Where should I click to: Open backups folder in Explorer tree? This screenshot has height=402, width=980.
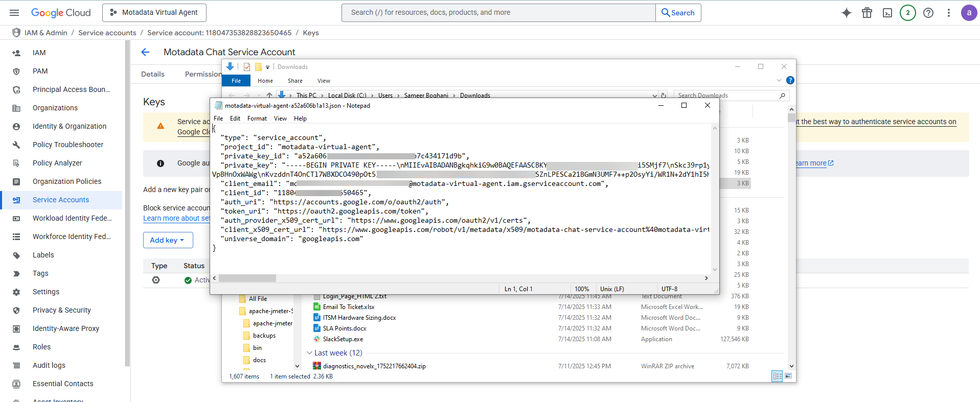264,336
